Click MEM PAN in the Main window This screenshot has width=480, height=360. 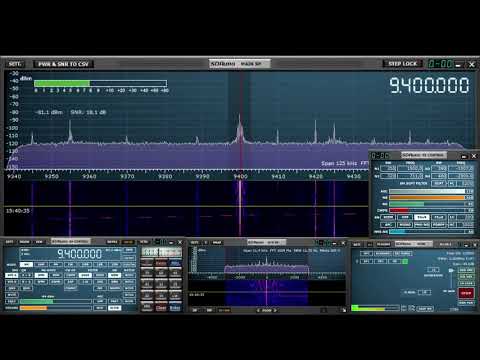point(466,303)
